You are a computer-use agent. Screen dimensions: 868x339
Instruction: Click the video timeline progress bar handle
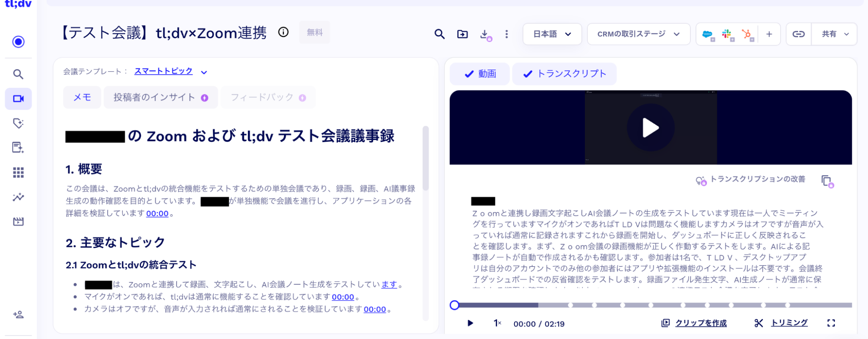pyautogui.click(x=455, y=305)
